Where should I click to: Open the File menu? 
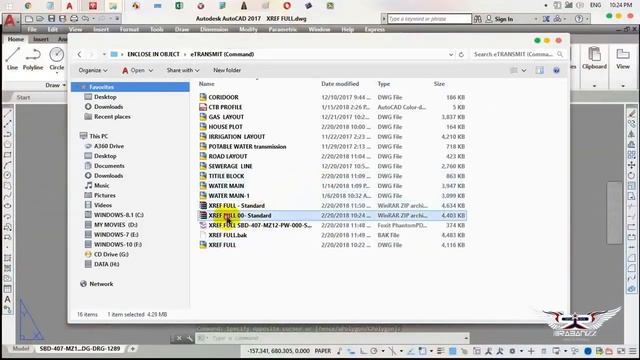point(32,29)
